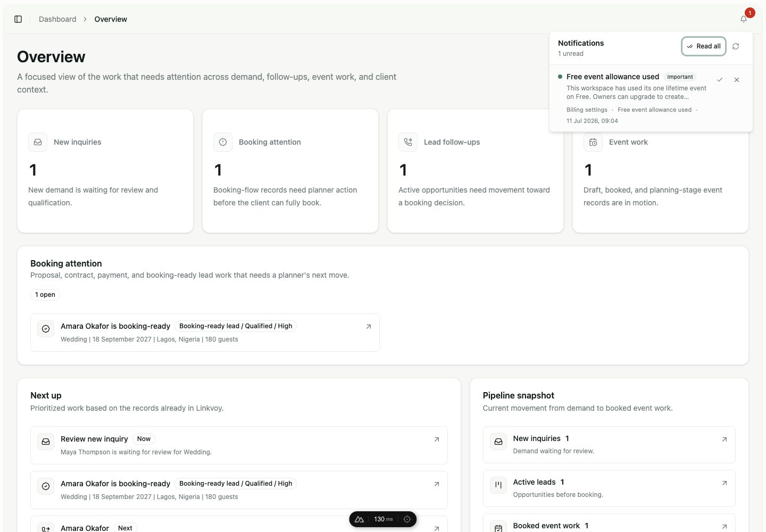Open the Booked event work row

pos(609,523)
